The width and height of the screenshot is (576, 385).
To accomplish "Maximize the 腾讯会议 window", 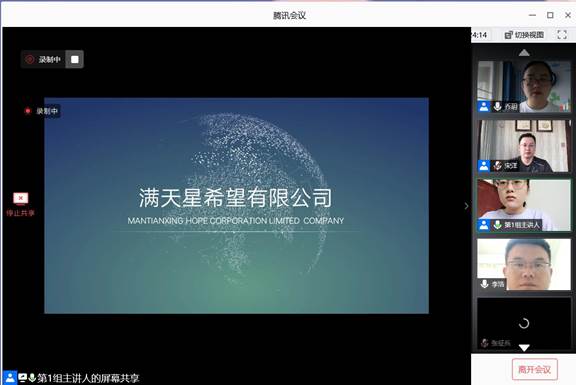I will (550, 15).
